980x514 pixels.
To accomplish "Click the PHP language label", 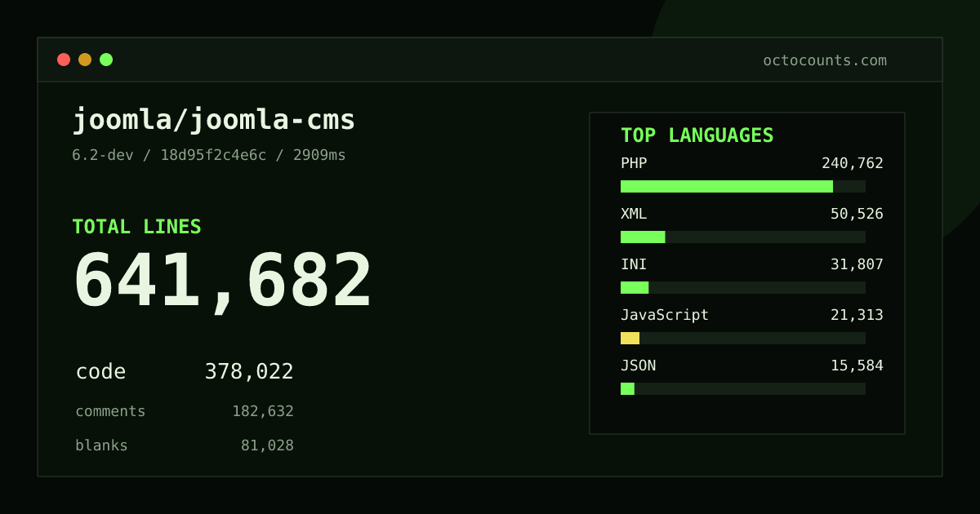I will 634,163.
